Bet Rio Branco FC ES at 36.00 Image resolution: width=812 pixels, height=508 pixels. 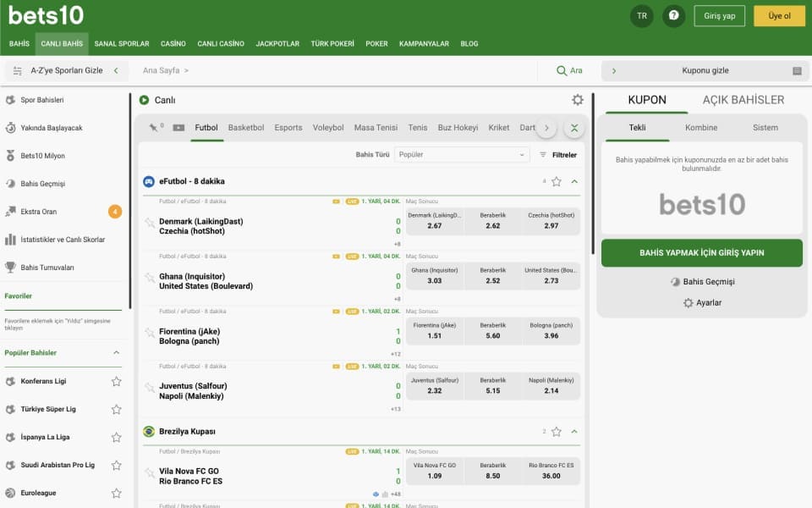(551, 471)
